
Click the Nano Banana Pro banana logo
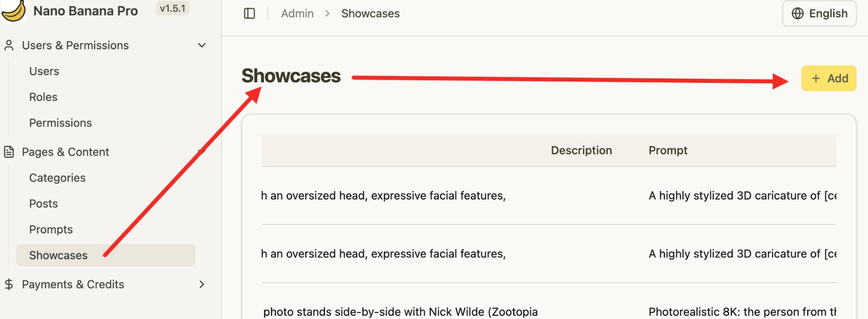14,11
